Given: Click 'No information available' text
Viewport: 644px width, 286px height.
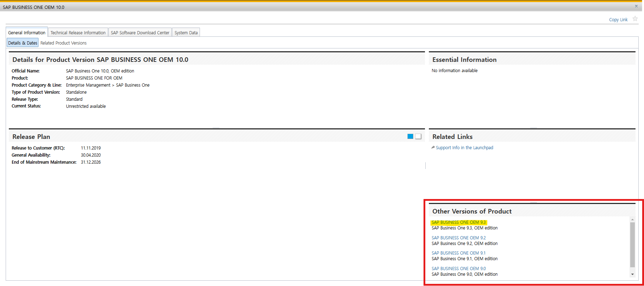Looking at the screenshot, I should (455, 71).
